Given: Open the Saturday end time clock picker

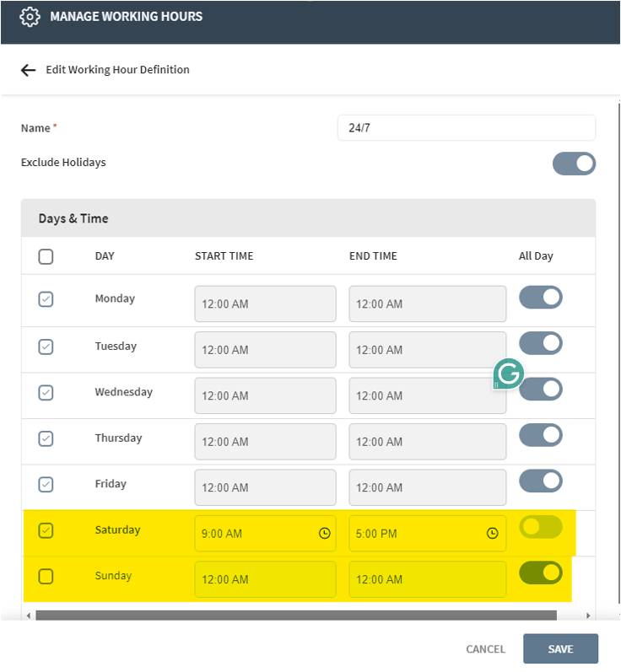Looking at the screenshot, I should [x=493, y=534].
